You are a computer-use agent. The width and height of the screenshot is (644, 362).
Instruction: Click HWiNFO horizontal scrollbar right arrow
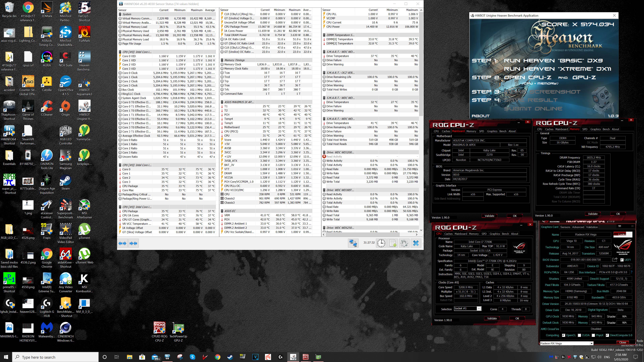(416, 235)
